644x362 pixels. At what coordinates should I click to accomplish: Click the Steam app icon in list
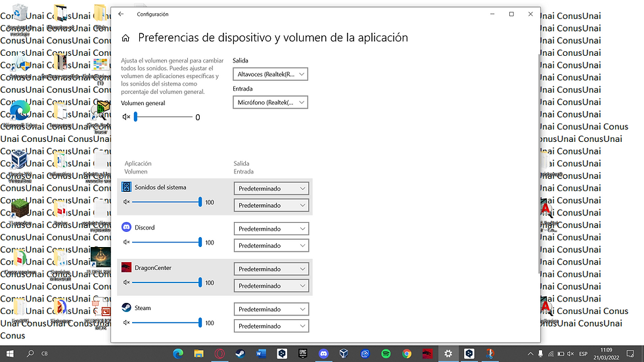pyautogui.click(x=126, y=307)
